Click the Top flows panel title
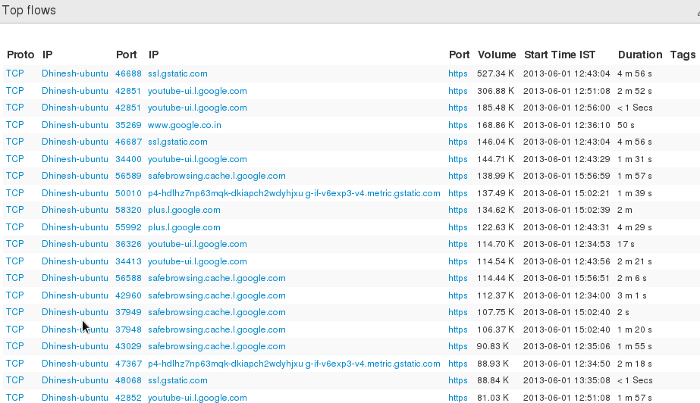The width and height of the screenshot is (700, 403). [x=29, y=10]
